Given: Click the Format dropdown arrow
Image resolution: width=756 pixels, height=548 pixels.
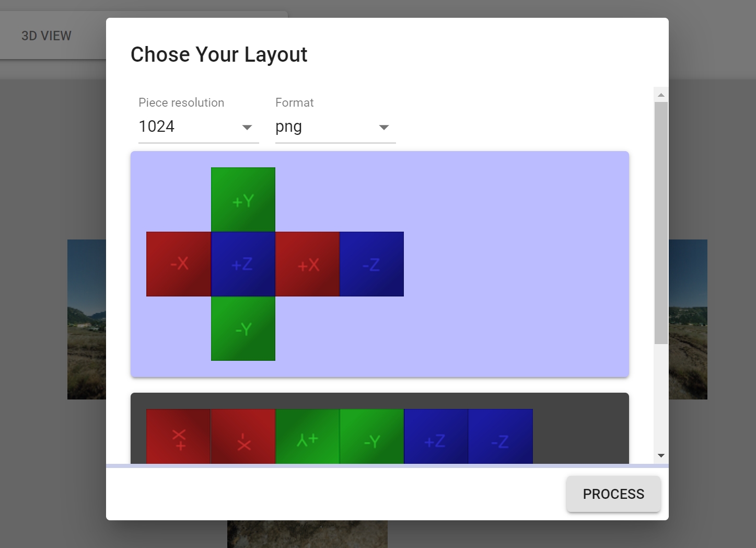Looking at the screenshot, I should click(384, 128).
